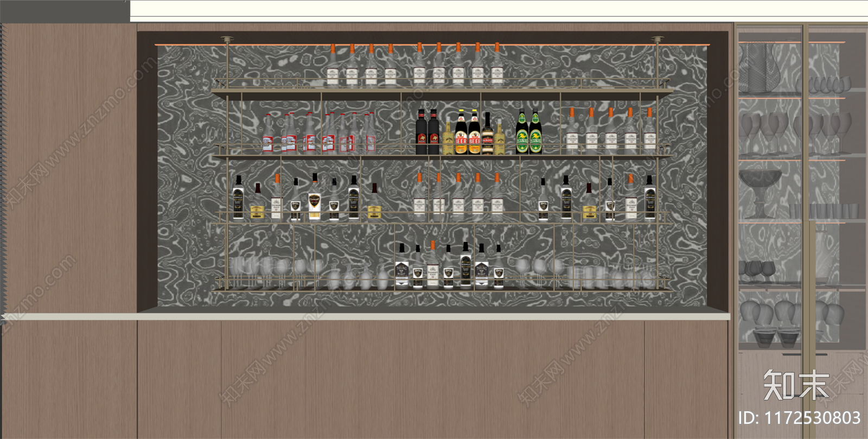The height and width of the screenshot is (439, 868).
Task: Select the white countertop slab below the shelves
Action: click(x=367, y=316)
